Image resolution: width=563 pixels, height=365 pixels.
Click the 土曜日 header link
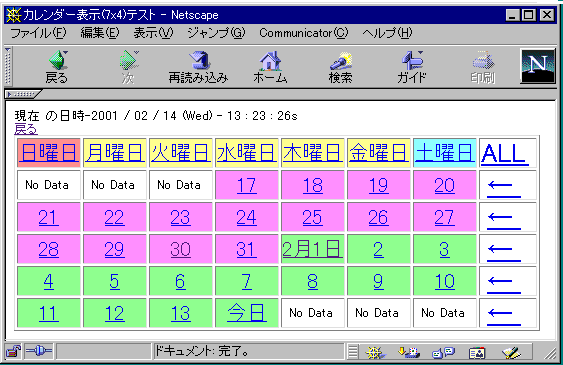[x=445, y=153]
